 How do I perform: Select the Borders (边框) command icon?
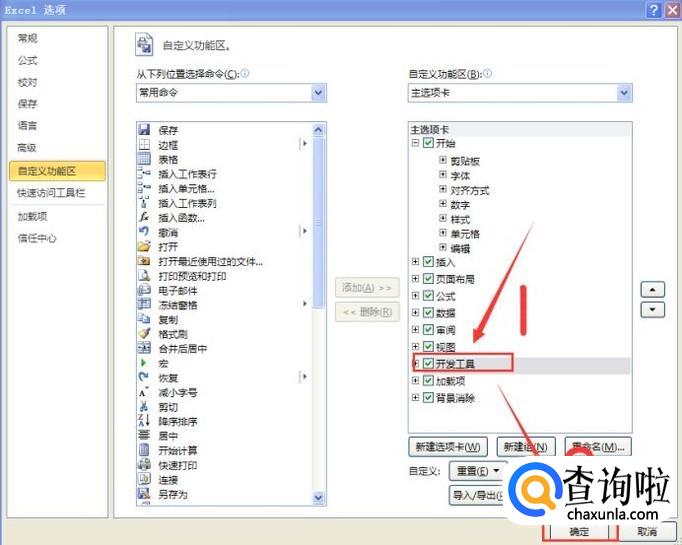tap(144, 144)
